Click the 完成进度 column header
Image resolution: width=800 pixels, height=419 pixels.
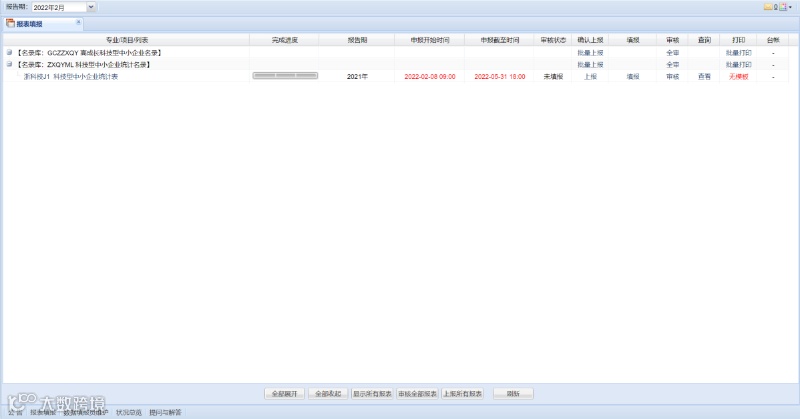click(284, 40)
